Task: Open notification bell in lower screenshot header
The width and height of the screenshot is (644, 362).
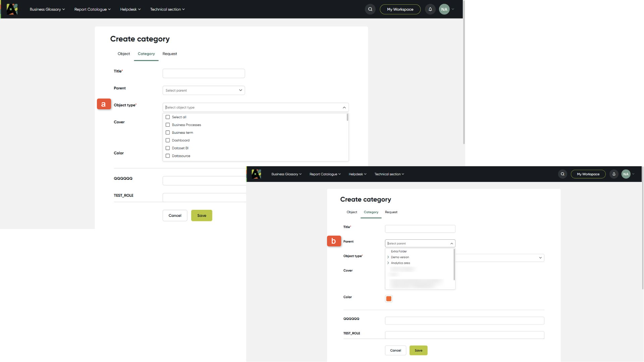Action: point(614,174)
